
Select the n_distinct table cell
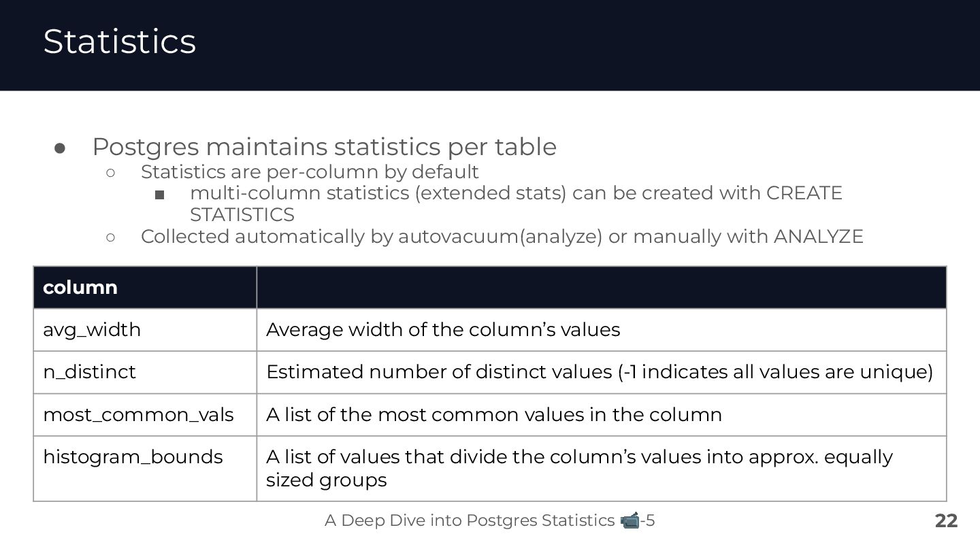(89, 372)
